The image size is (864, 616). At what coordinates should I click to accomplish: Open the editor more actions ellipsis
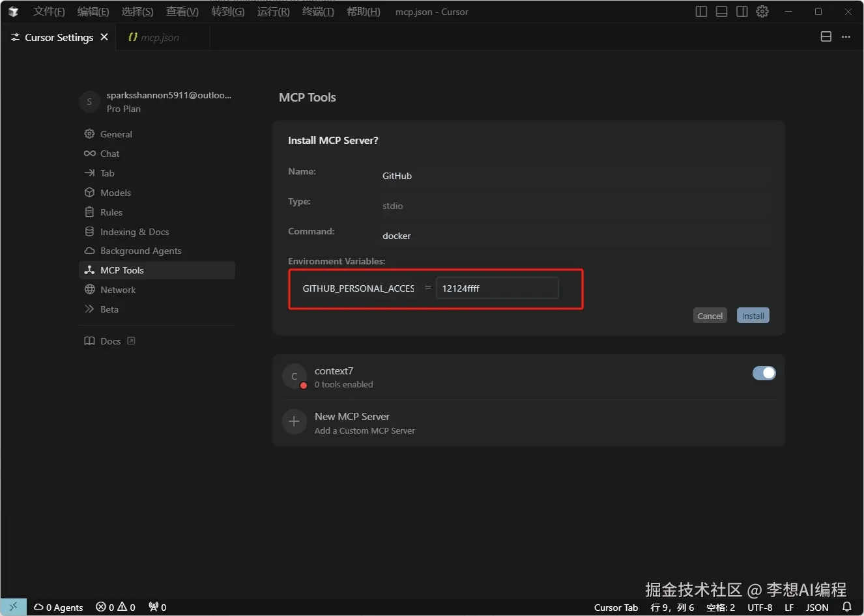(x=846, y=37)
